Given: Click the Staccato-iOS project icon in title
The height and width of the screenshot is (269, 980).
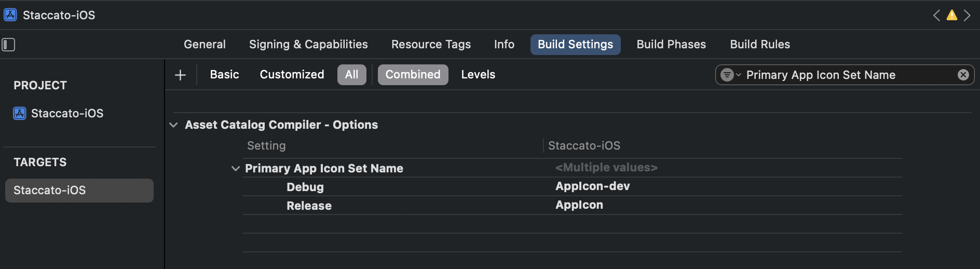Looking at the screenshot, I should pos(10,15).
